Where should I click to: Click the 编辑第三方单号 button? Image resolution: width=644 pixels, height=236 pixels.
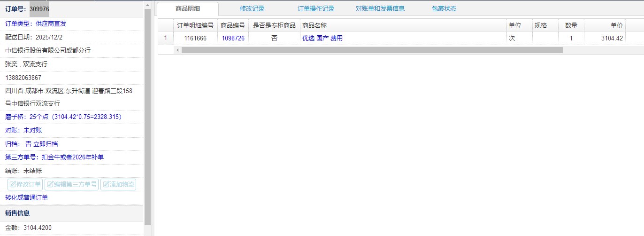click(71, 184)
